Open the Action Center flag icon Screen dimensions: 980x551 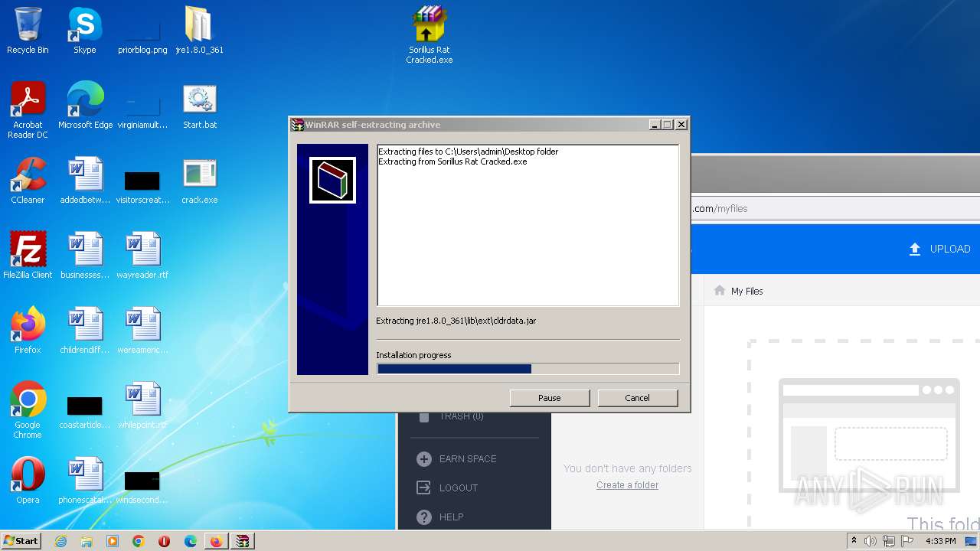tap(907, 541)
